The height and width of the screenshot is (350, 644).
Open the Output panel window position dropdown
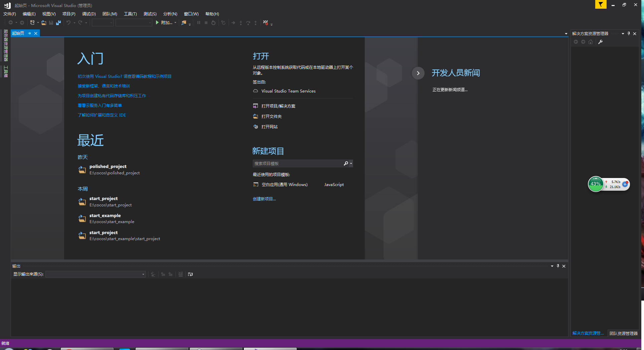click(552, 266)
